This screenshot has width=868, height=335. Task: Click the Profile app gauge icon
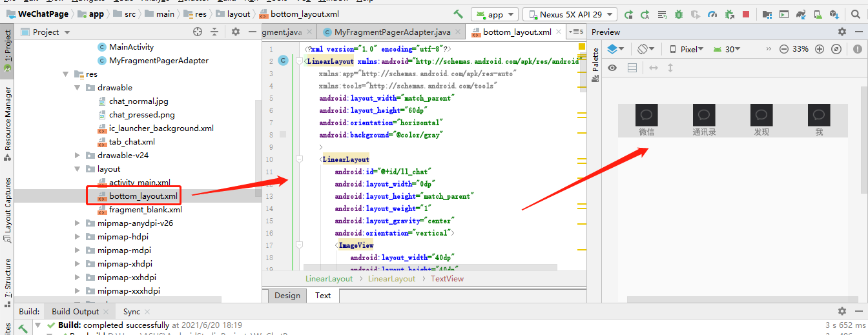tap(712, 14)
